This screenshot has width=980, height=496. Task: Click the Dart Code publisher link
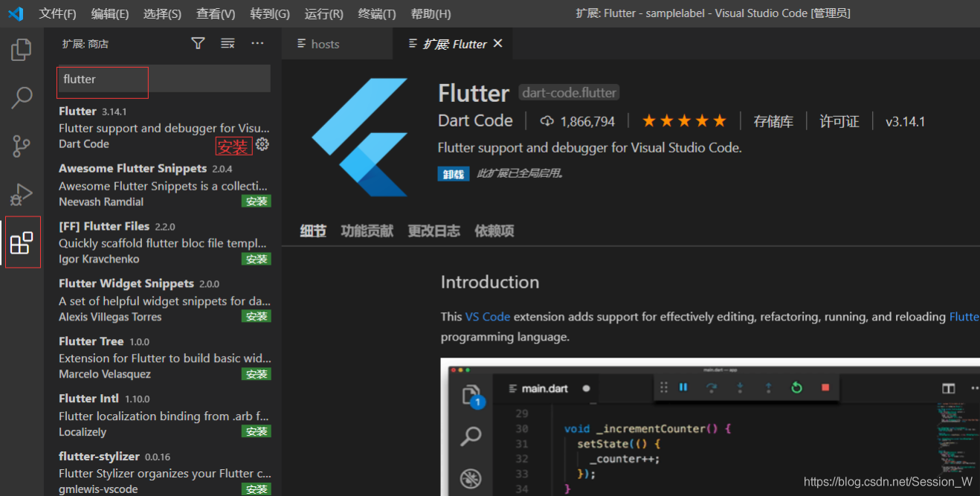pyautogui.click(x=476, y=120)
